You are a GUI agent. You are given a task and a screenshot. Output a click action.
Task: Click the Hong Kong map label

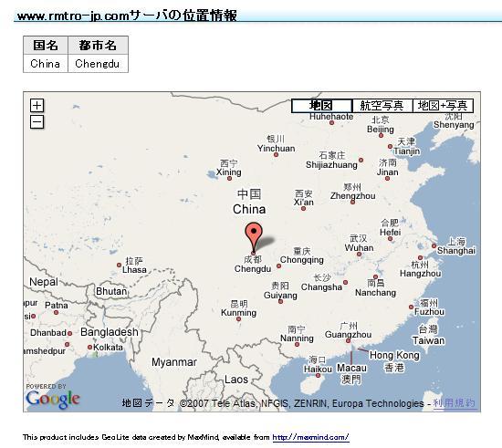pyautogui.click(x=394, y=355)
